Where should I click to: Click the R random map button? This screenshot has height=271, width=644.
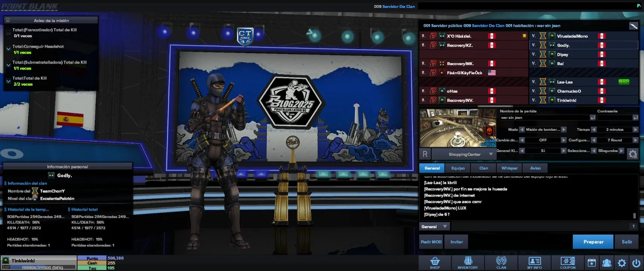pyautogui.click(x=425, y=154)
